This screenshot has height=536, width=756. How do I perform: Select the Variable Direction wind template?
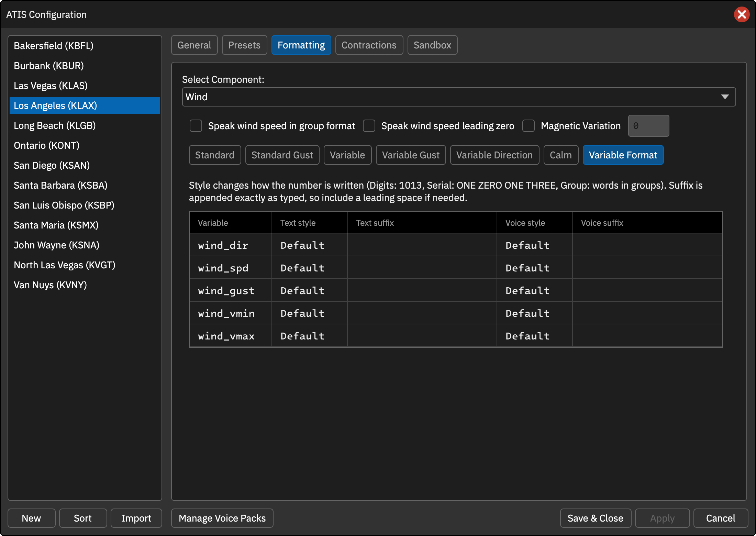pyautogui.click(x=494, y=155)
